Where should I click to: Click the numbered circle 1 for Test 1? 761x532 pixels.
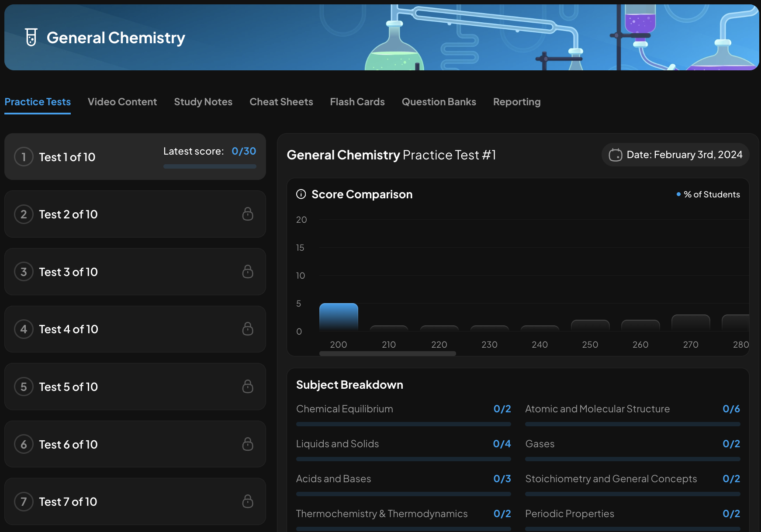tap(24, 157)
